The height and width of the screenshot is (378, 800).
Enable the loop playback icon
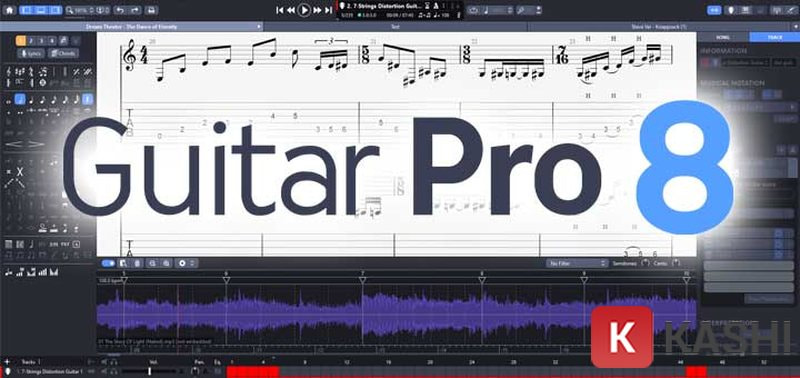click(x=473, y=10)
